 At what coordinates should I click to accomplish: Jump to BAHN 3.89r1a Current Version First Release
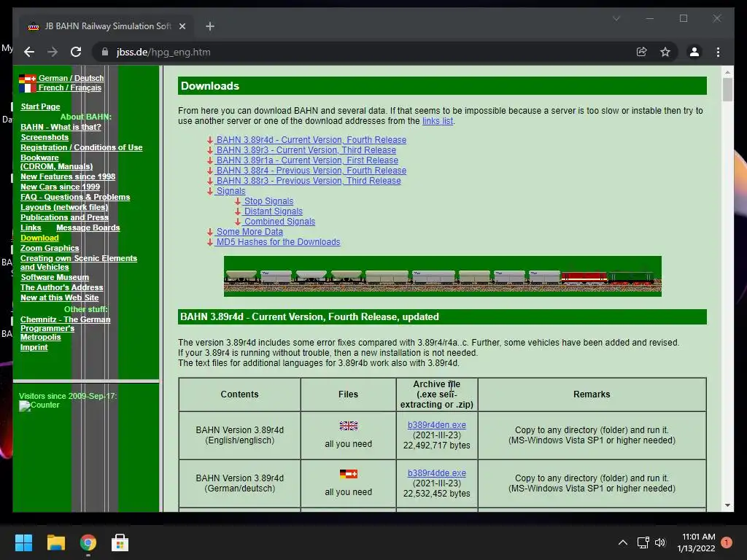coord(307,160)
